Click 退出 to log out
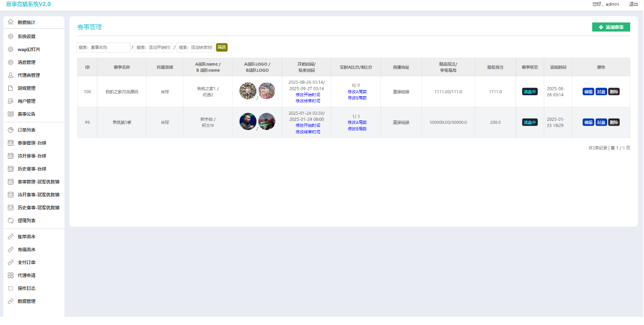The image size is (644, 325). (633, 4)
